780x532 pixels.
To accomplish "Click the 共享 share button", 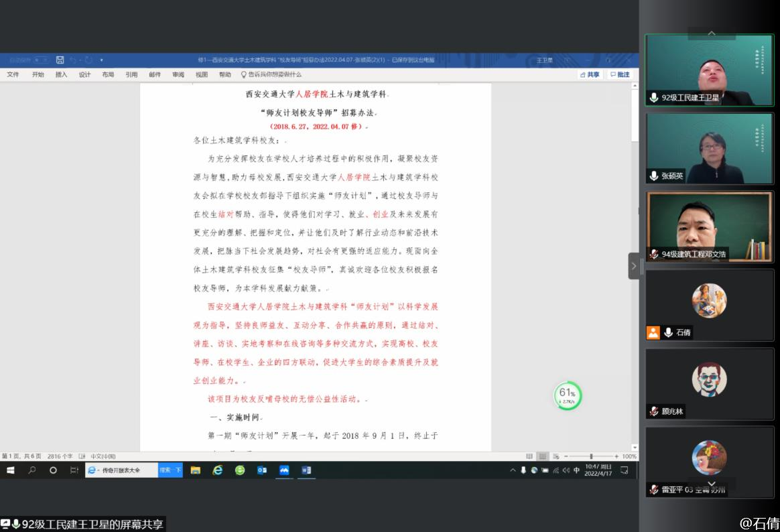I will pos(590,75).
